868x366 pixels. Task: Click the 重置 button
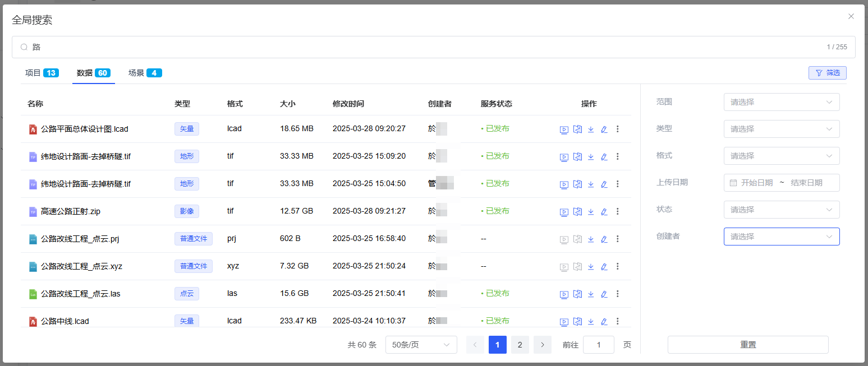(x=747, y=345)
